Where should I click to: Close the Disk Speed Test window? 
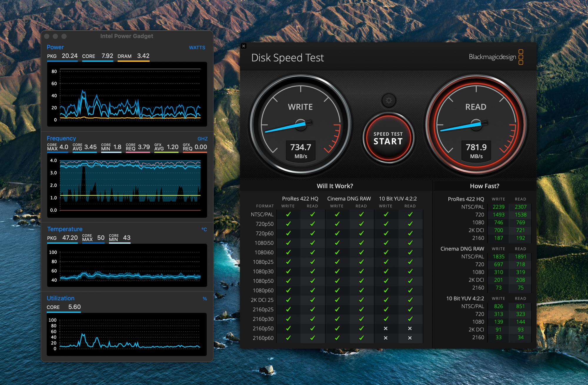243,46
